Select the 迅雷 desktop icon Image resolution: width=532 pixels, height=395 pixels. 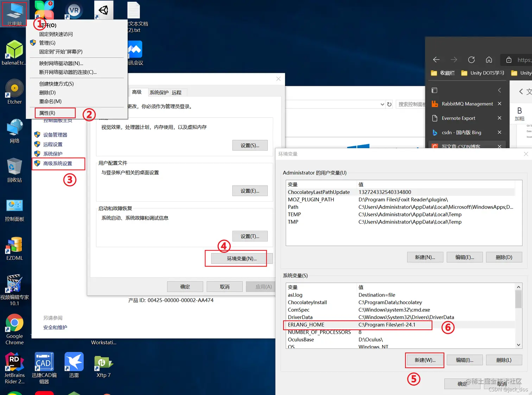74,365
